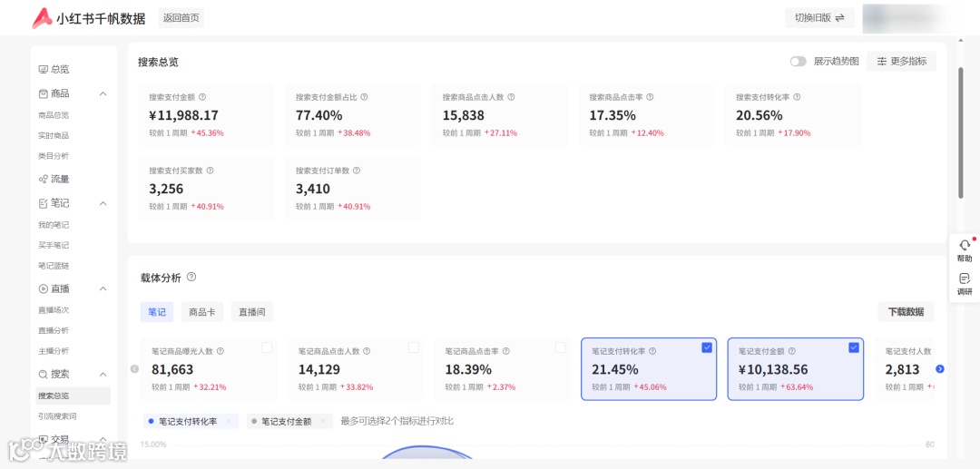
Task: Collapse the 笔记 sidebar section
Action: [103, 203]
